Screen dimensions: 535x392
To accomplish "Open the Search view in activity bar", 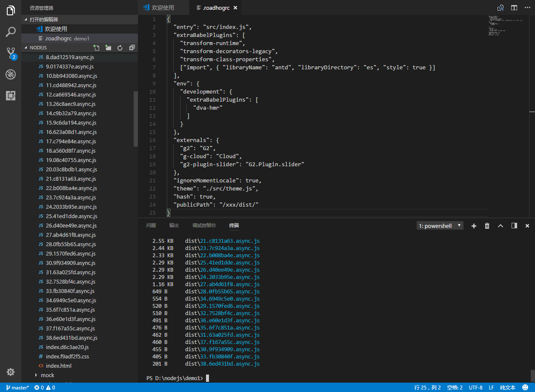I will coord(11,32).
